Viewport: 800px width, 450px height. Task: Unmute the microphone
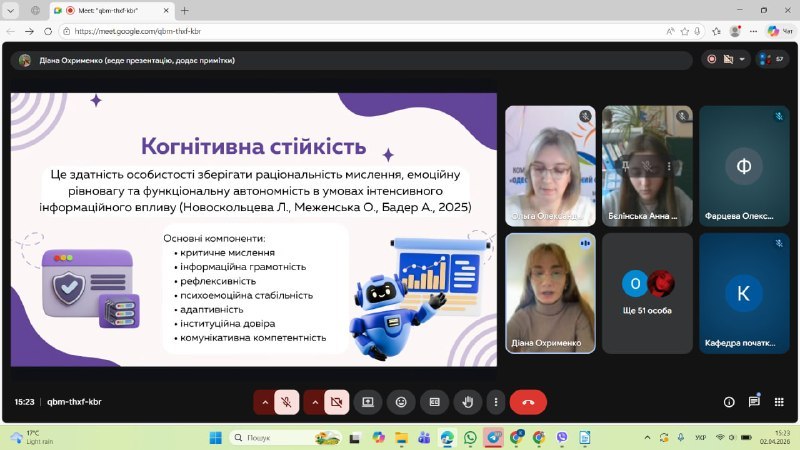point(286,401)
